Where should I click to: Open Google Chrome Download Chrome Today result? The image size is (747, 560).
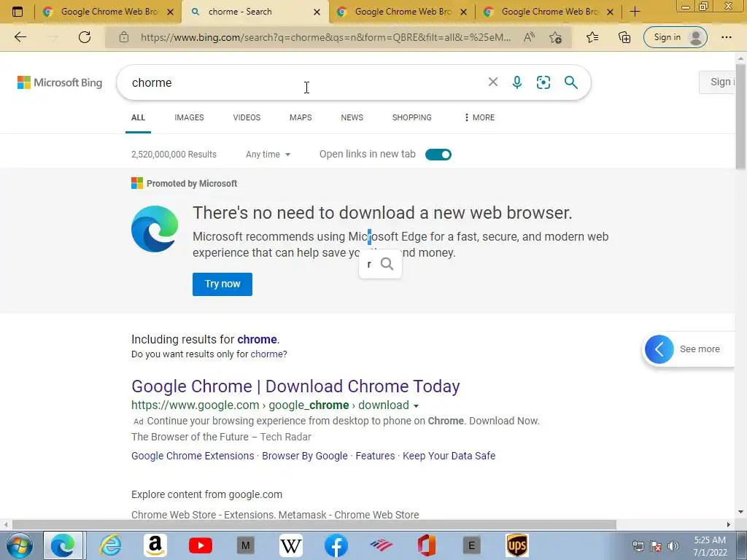[x=295, y=386]
